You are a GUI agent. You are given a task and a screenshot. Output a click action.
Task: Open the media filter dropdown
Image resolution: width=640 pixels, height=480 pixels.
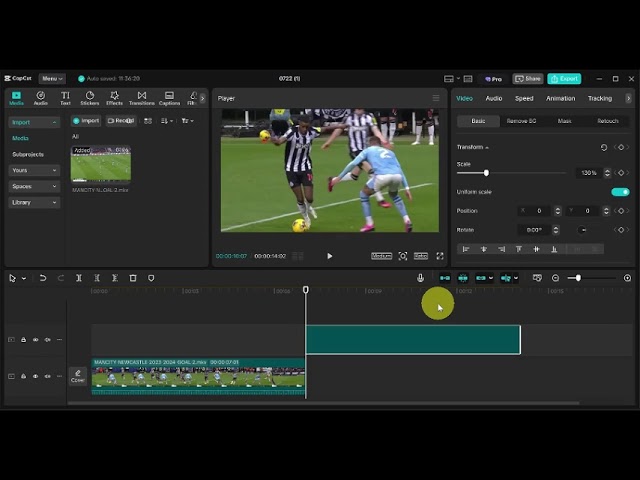click(x=187, y=121)
